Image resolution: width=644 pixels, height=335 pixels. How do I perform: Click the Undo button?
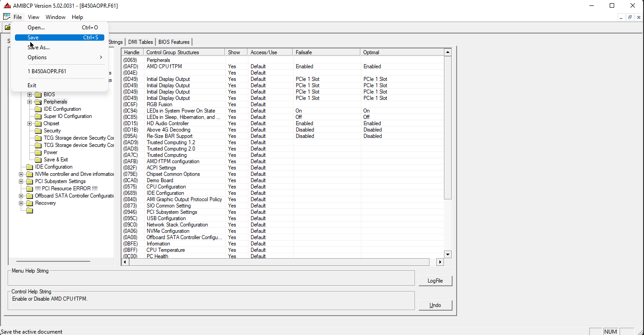[435, 305]
